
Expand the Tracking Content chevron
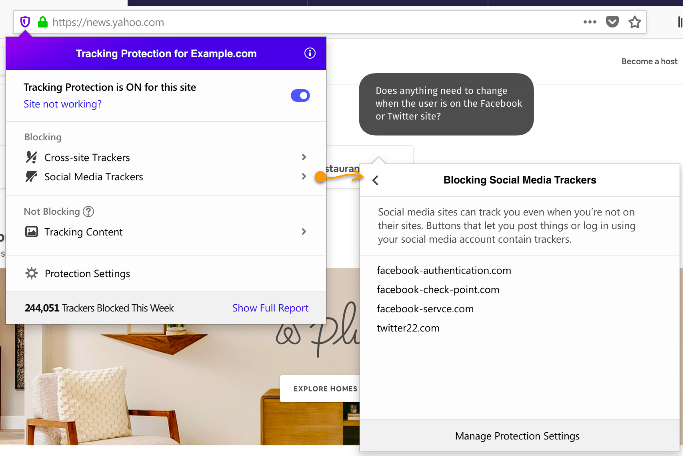click(x=303, y=232)
